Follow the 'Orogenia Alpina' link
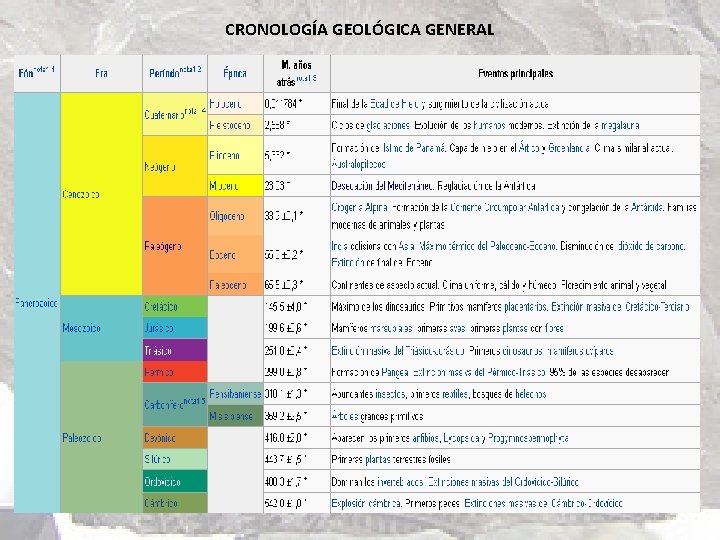Screen dimensions: 720x540 tap(360, 208)
